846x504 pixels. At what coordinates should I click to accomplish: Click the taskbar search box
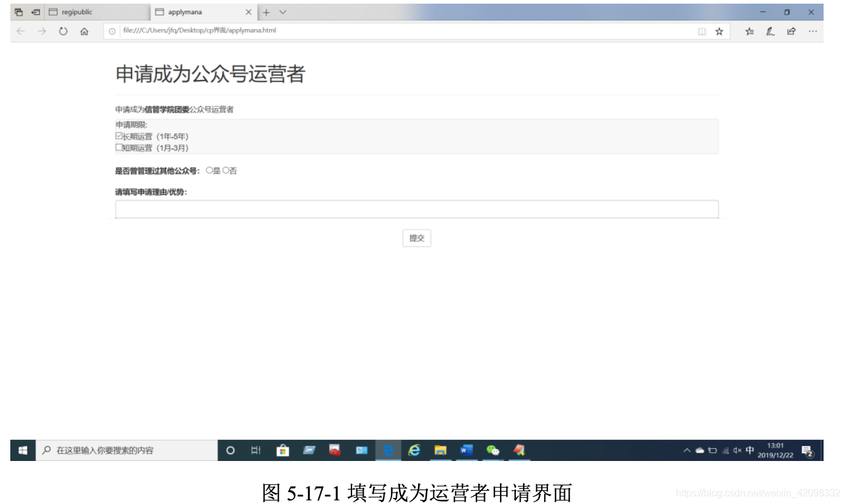[127, 450]
